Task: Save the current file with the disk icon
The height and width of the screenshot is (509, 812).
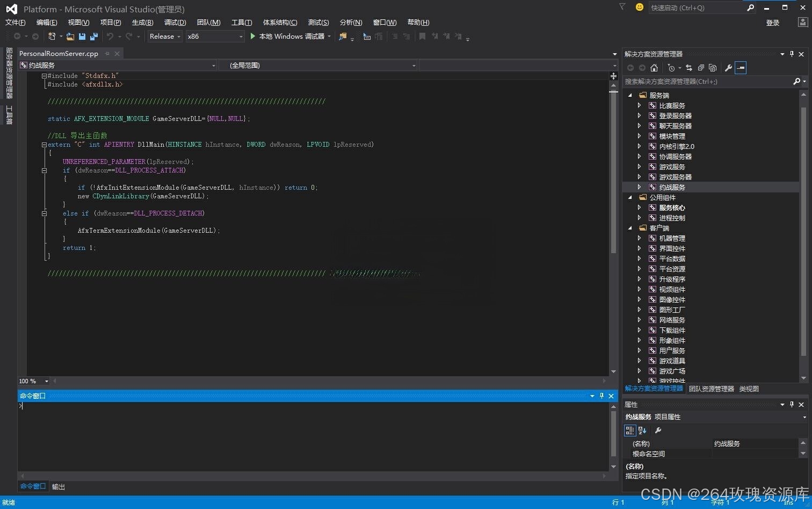Action: coord(82,37)
